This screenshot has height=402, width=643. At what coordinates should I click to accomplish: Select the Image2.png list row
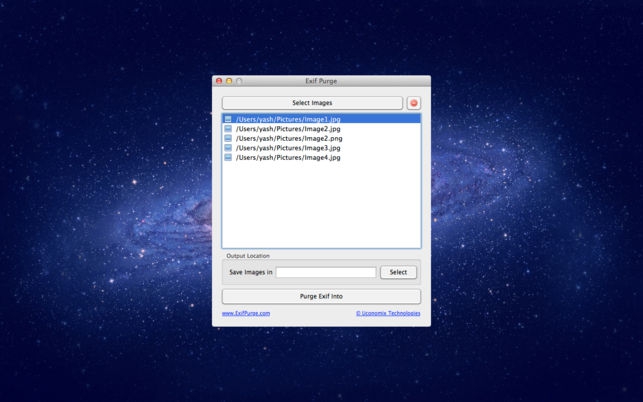[322, 138]
